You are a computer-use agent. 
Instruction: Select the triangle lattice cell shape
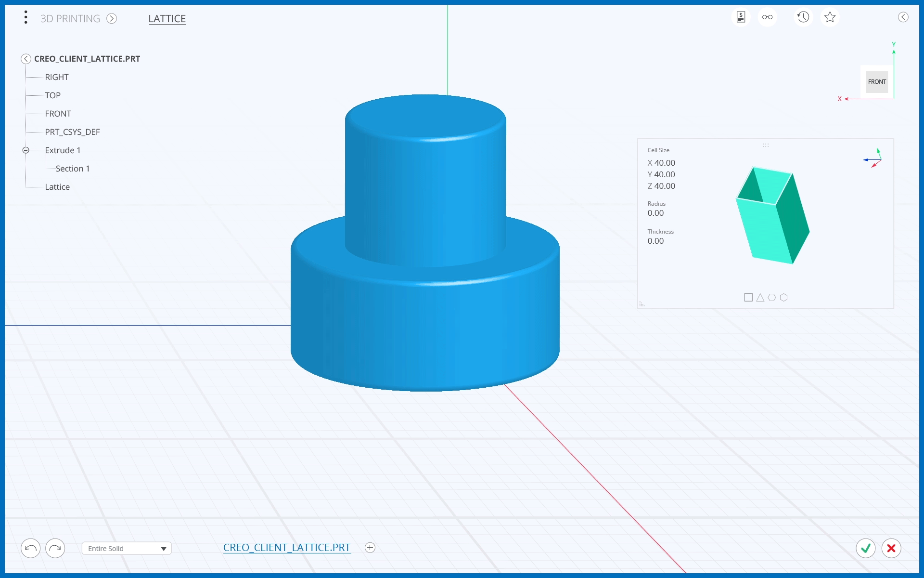(x=760, y=297)
